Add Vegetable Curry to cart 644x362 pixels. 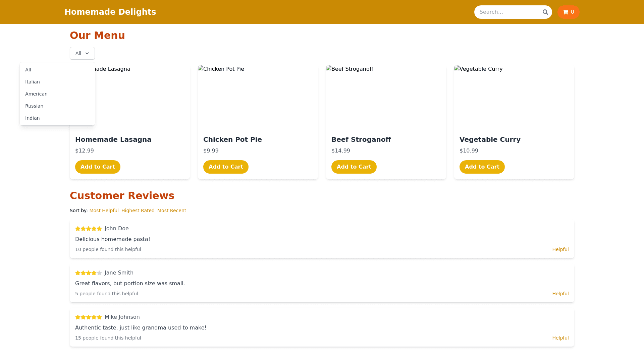[482, 167]
